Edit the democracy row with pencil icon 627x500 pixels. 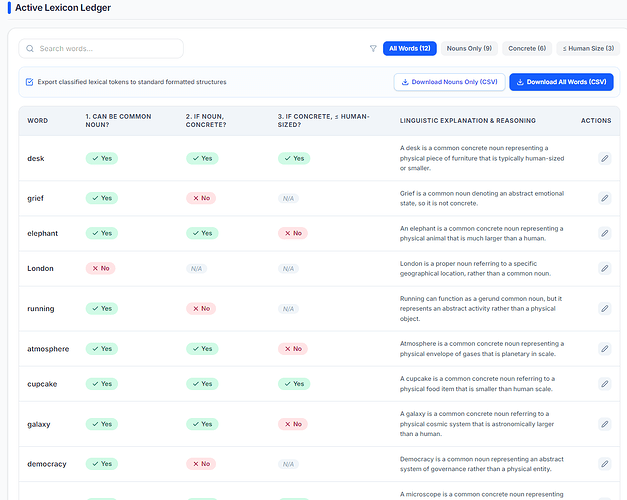pos(605,464)
